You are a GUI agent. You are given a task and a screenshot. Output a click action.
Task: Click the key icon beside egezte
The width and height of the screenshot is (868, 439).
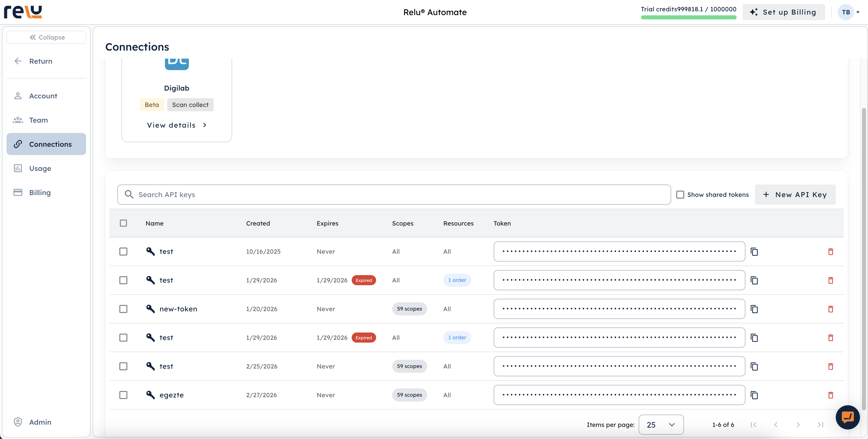pyautogui.click(x=150, y=394)
